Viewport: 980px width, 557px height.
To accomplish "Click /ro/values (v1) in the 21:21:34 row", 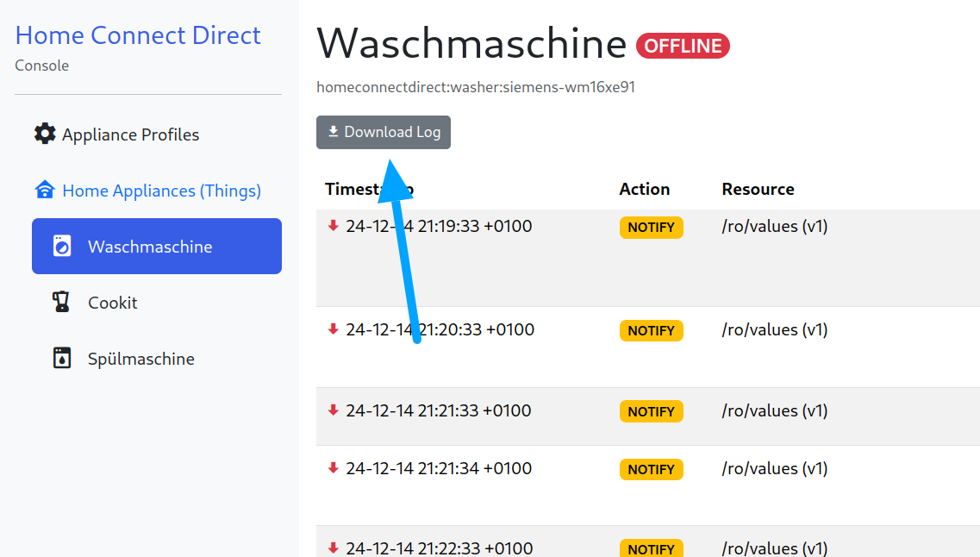I will click(774, 468).
